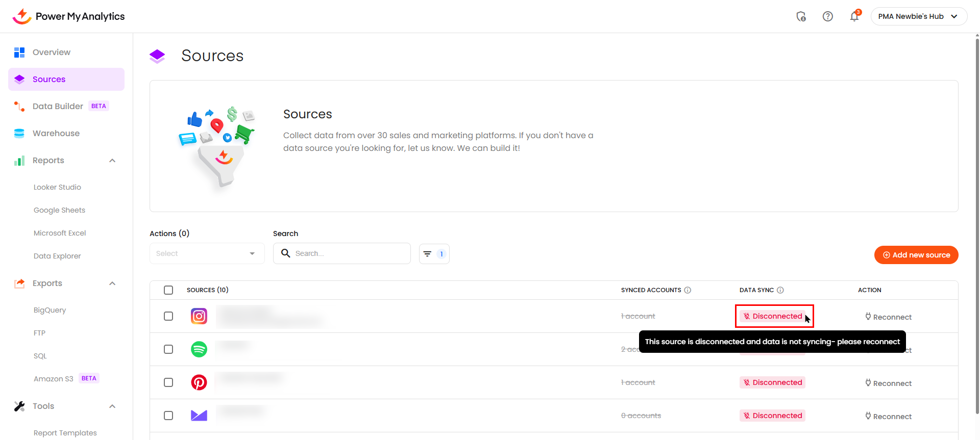Open the notifications bell icon

pyautogui.click(x=854, y=17)
